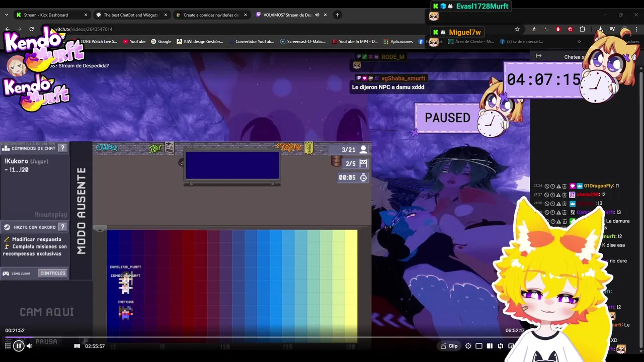Seek on the video progress bar

click(x=264, y=337)
